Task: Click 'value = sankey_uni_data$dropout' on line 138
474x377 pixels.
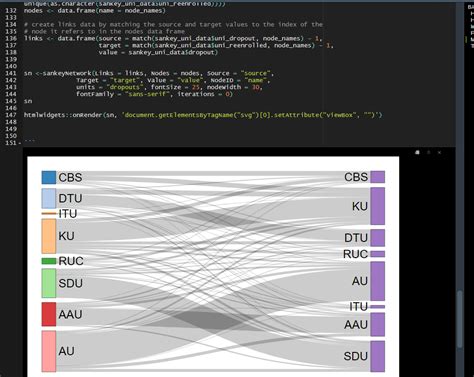Action: tap(158, 52)
